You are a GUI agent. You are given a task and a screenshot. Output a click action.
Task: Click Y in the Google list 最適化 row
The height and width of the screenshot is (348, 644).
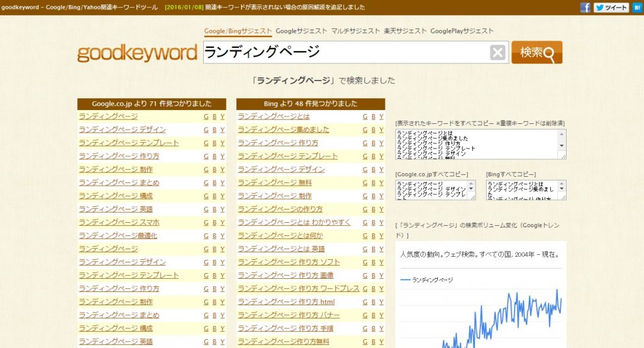click(x=222, y=236)
